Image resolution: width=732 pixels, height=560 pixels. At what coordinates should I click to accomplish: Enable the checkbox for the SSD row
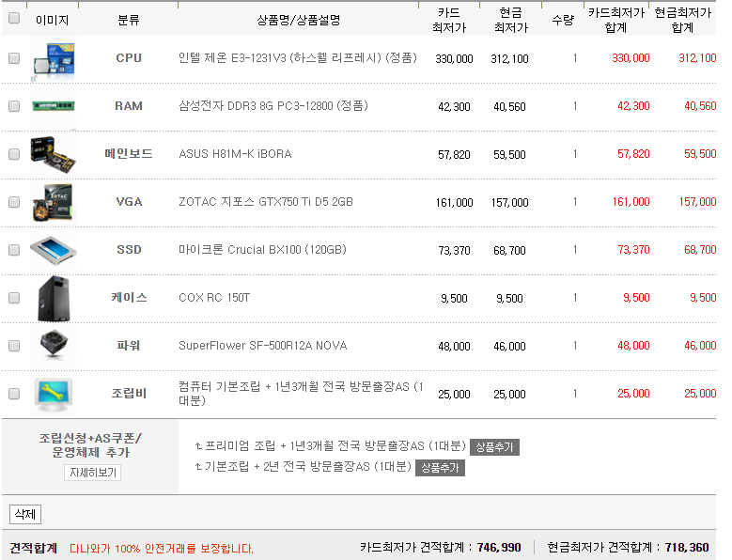pyautogui.click(x=14, y=250)
